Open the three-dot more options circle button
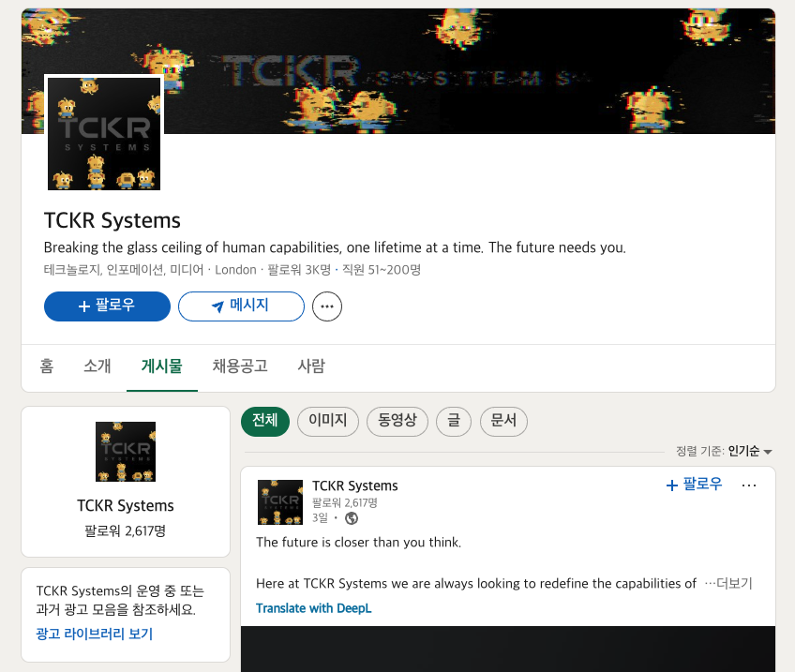Image resolution: width=795 pixels, height=672 pixels. tap(327, 306)
